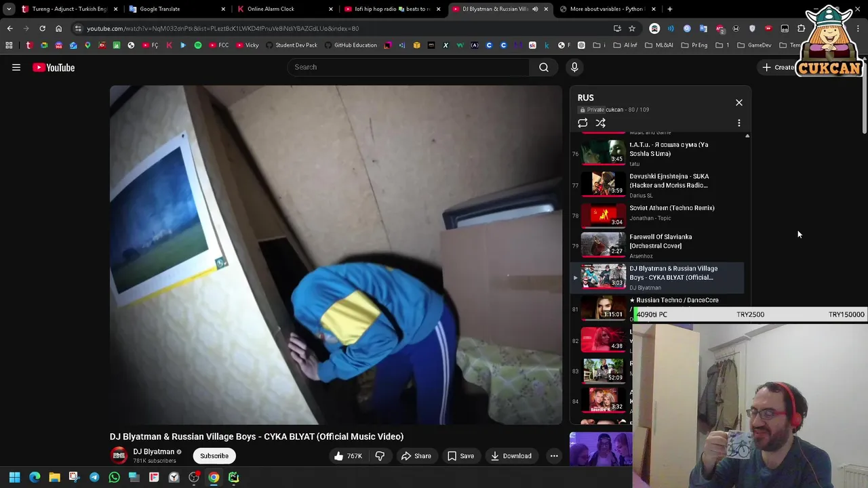The height and width of the screenshot is (488, 868).
Task: Click the video player to pause
Action: click(x=336, y=254)
